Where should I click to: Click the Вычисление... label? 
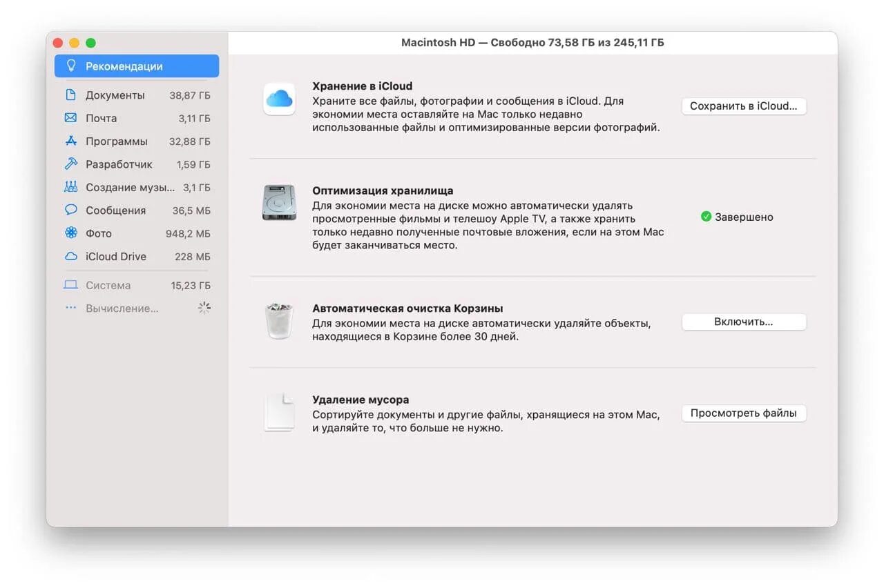point(122,308)
